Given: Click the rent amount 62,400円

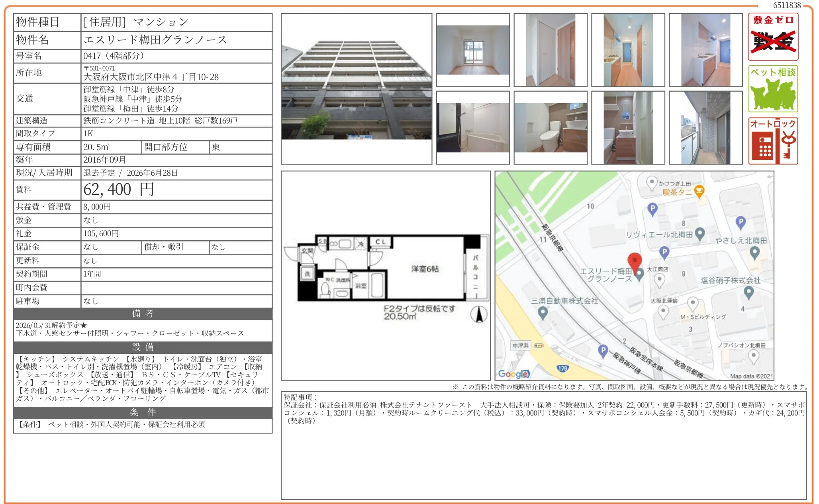Looking at the screenshot, I should (x=118, y=190).
